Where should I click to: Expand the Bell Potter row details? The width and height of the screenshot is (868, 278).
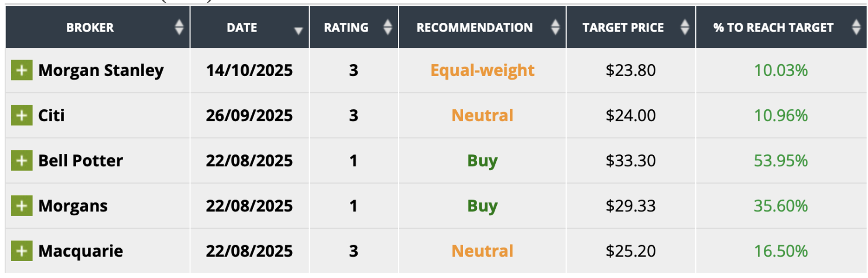pyautogui.click(x=21, y=160)
